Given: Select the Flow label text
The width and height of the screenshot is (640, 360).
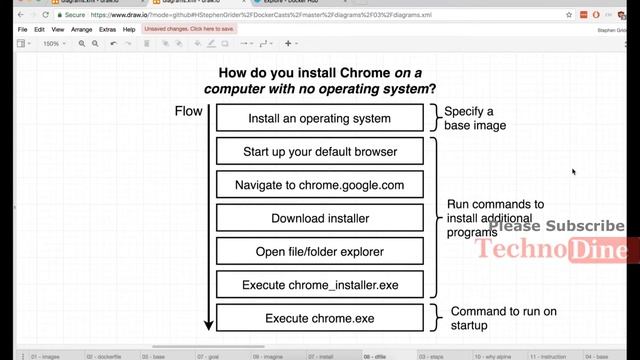Looking at the screenshot, I should tap(189, 111).
